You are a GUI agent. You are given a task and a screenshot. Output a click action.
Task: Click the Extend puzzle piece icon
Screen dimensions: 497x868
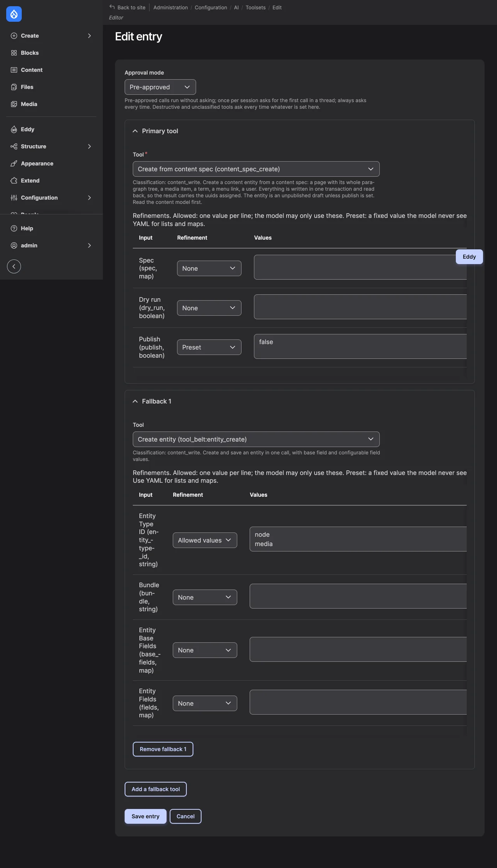(14, 181)
